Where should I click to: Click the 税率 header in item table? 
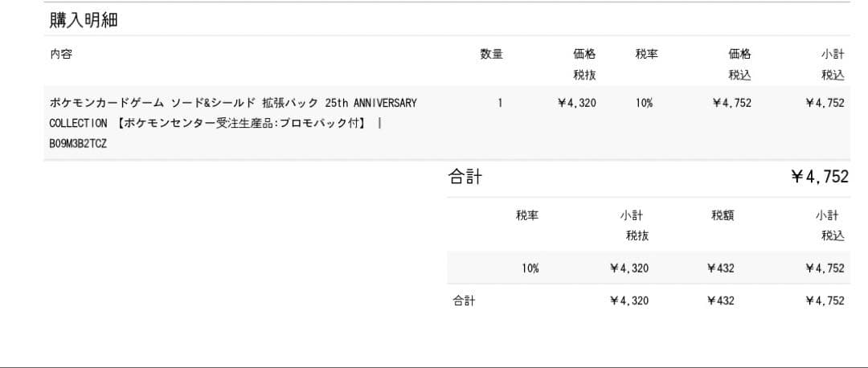646,55
